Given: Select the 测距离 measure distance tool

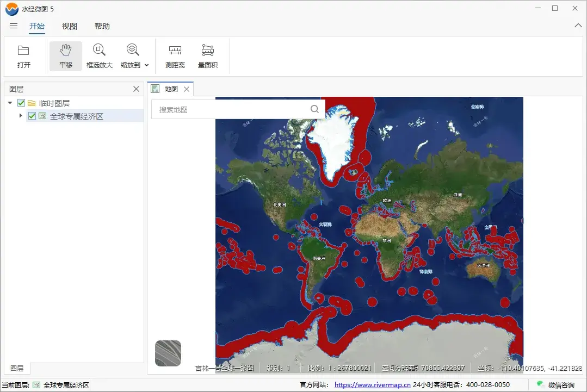Looking at the screenshot, I should point(175,57).
